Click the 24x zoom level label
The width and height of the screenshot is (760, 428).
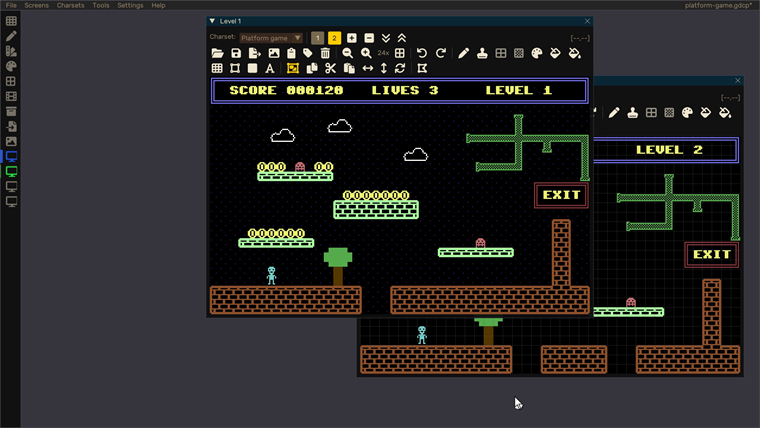click(383, 53)
